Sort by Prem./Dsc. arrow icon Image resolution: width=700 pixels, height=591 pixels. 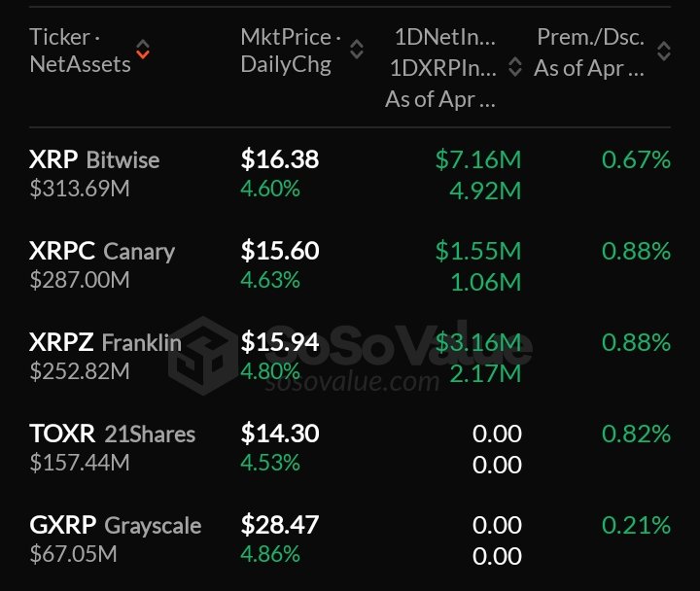pos(664,52)
